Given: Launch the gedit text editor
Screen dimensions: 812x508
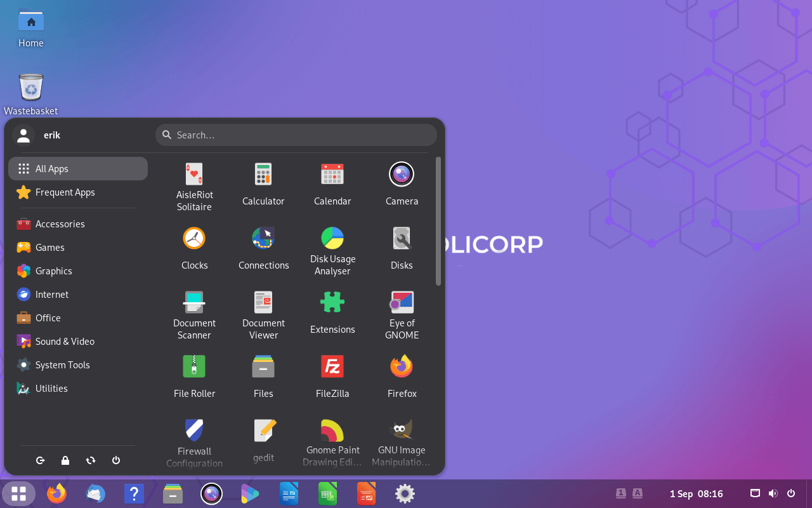Looking at the screenshot, I should click(263, 441).
